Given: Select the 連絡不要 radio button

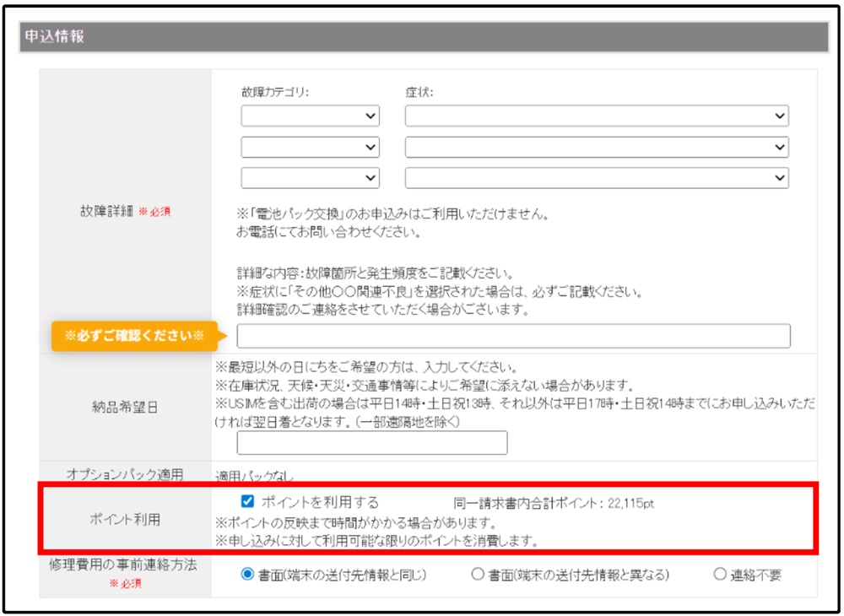Looking at the screenshot, I should pos(720,575).
